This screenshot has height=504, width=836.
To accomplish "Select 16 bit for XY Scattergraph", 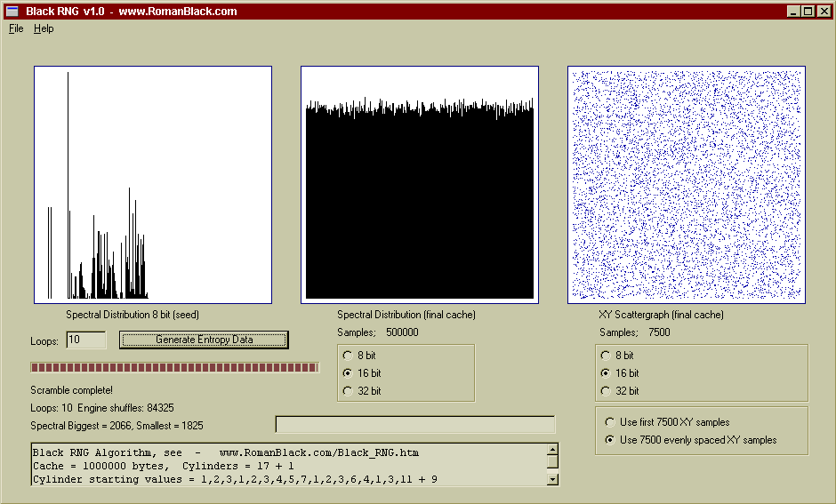I will [606, 373].
